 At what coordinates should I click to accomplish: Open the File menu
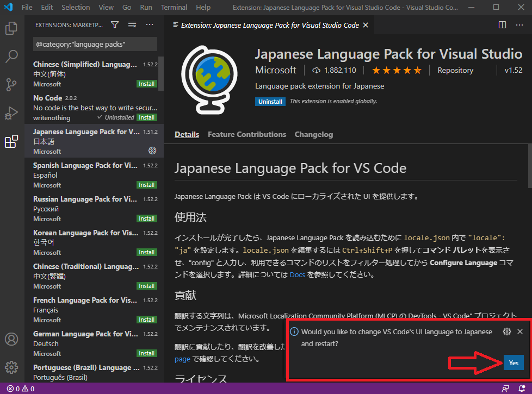[27, 7]
